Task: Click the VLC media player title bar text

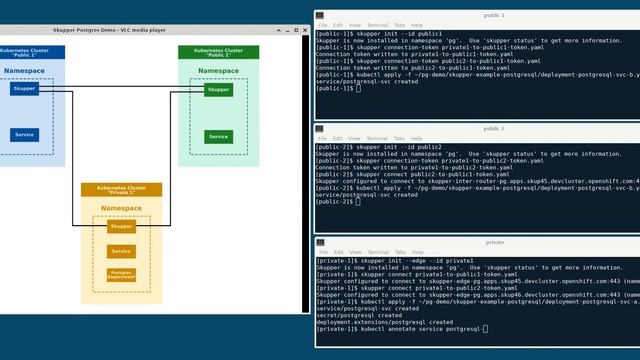Action: tap(109, 30)
